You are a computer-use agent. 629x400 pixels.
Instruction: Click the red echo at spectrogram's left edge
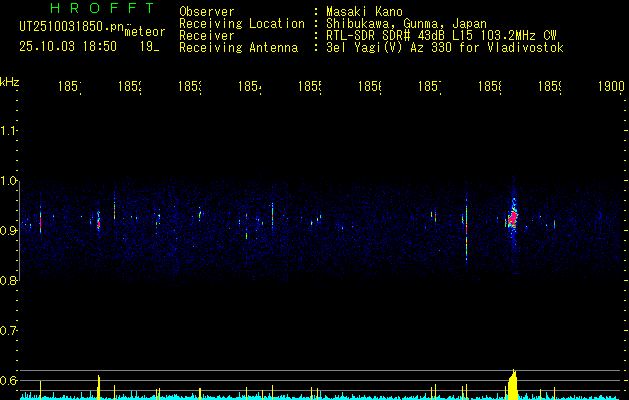pyautogui.click(x=40, y=220)
